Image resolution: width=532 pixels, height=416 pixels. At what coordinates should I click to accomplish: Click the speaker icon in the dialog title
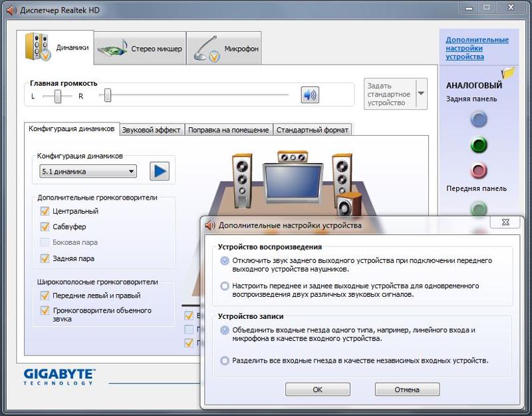(210, 225)
